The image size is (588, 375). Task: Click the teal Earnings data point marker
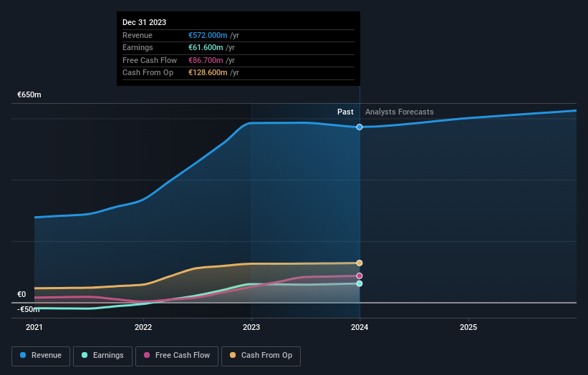click(x=360, y=283)
